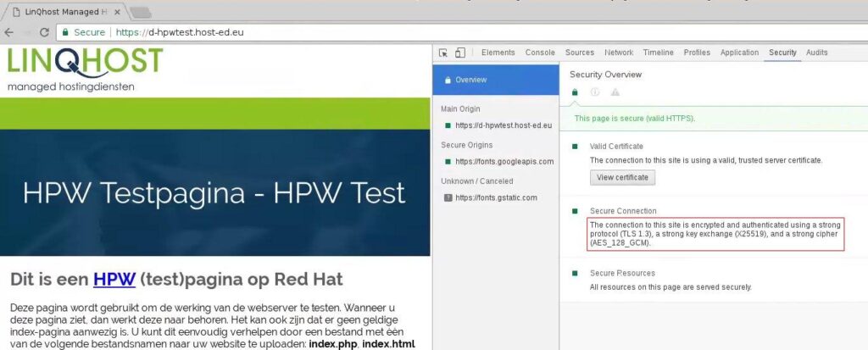Open a new tab with the tab strip button

tap(141, 12)
